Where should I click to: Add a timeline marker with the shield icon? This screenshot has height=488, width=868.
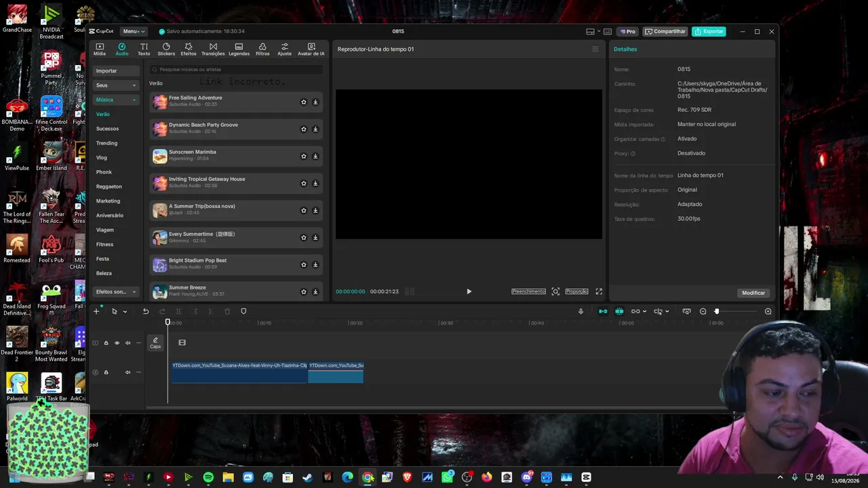pos(243,311)
